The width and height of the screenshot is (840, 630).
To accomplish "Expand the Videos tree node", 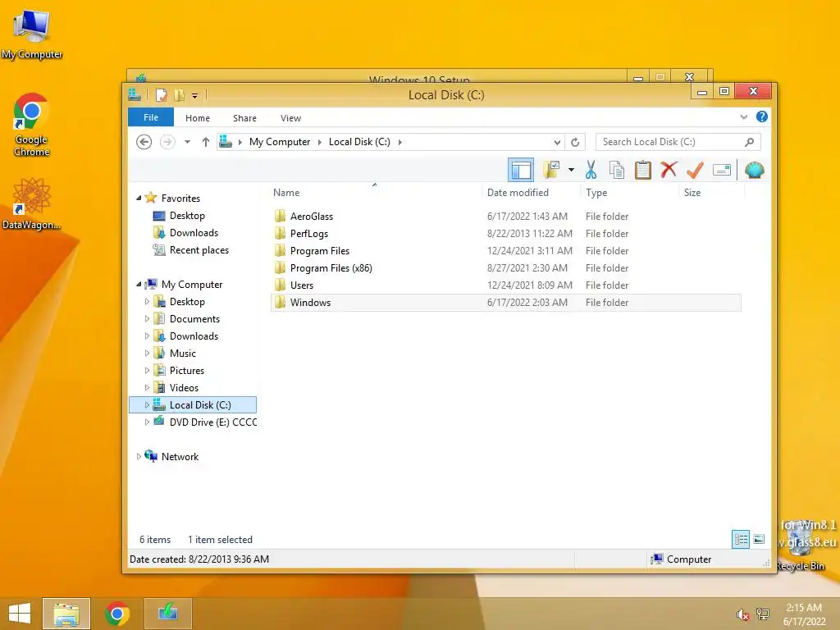I will click(147, 387).
